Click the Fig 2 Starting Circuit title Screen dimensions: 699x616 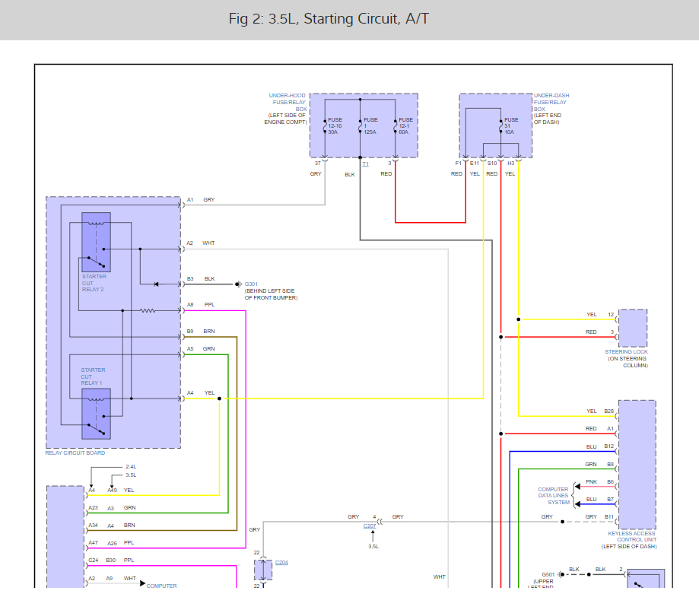pos(329,19)
